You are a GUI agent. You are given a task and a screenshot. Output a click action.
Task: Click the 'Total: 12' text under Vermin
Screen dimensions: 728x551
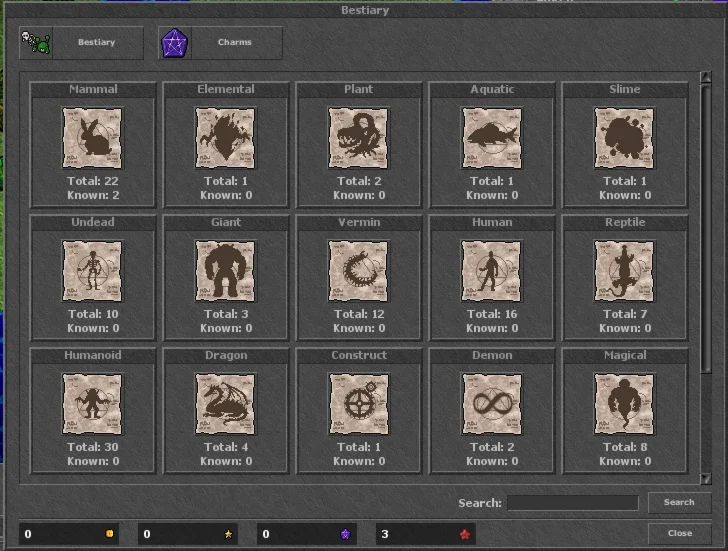(359, 314)
